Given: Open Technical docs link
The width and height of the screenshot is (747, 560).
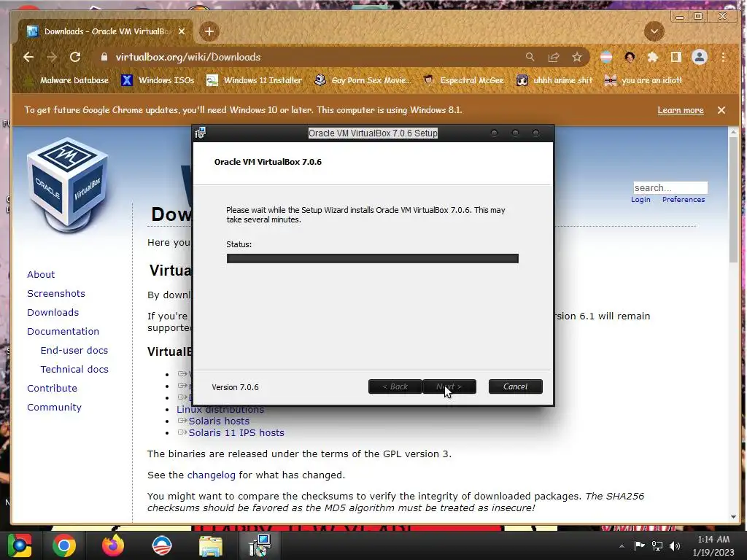Looking at the screenshot, I should click(74, 370).
